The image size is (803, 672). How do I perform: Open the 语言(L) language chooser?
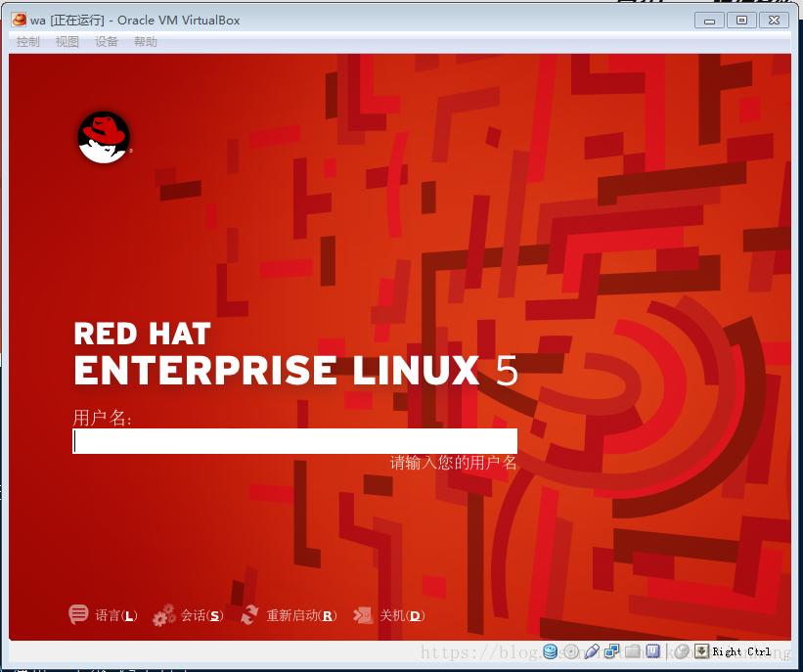tap(116, 615)
